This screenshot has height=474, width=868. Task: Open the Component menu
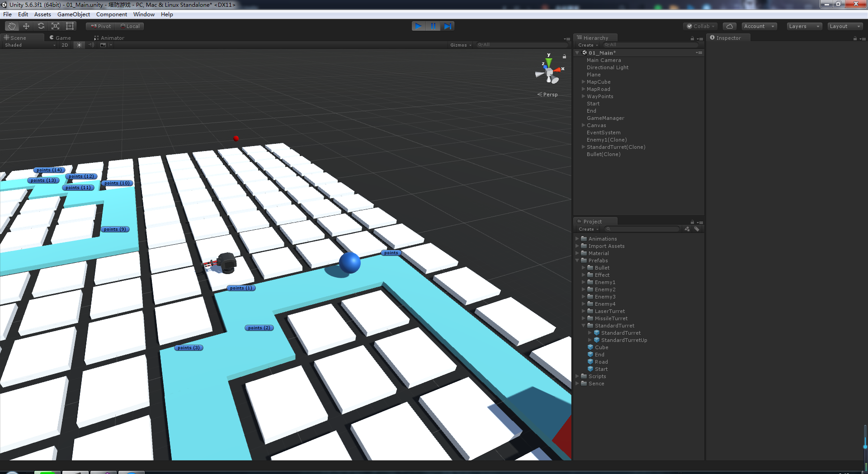click(112, 14)
